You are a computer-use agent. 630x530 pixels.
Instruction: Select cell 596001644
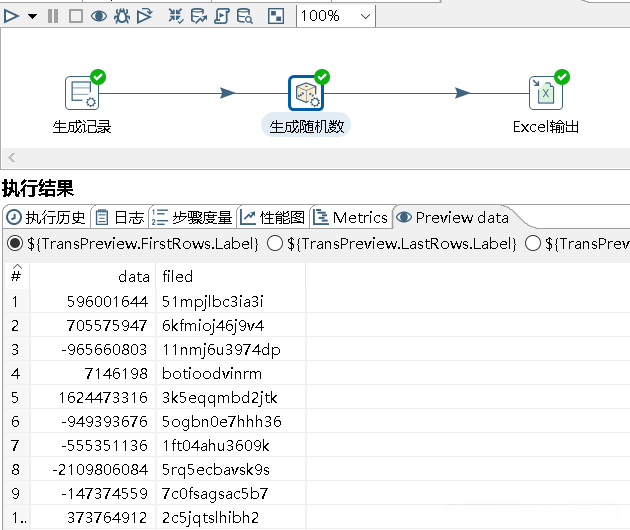pos(93,301)
